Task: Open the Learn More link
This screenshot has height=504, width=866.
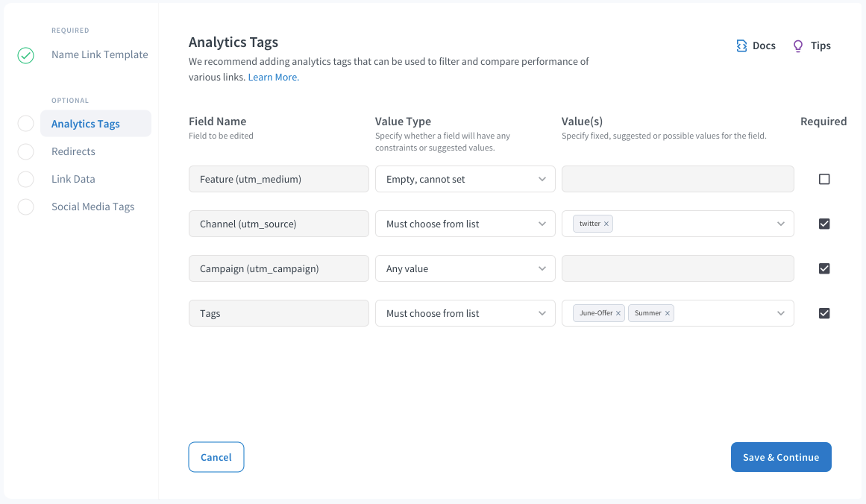Action: (273, 78)
